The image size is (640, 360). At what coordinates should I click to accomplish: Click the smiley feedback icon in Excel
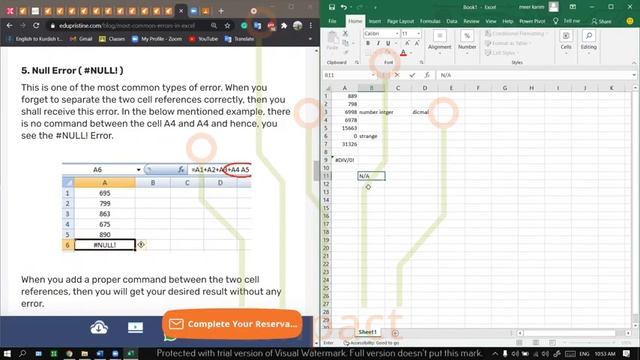tap(630, 21)
